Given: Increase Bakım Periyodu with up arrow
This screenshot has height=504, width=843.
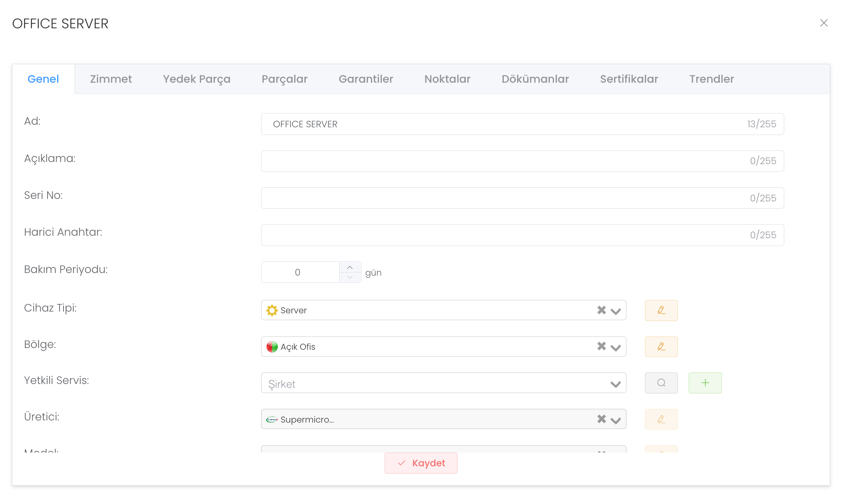Looking at the screenshot, I should [x=350, y=267].
